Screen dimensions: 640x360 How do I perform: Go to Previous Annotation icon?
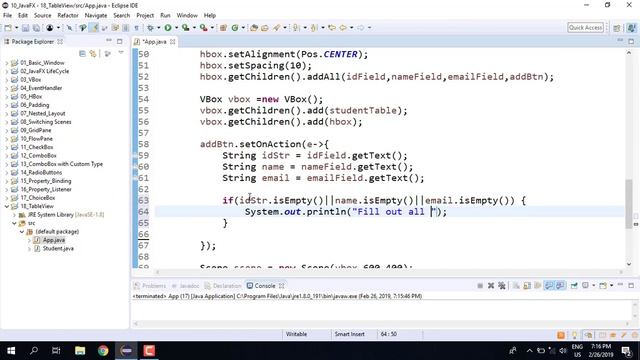click(x=314, y=28)
